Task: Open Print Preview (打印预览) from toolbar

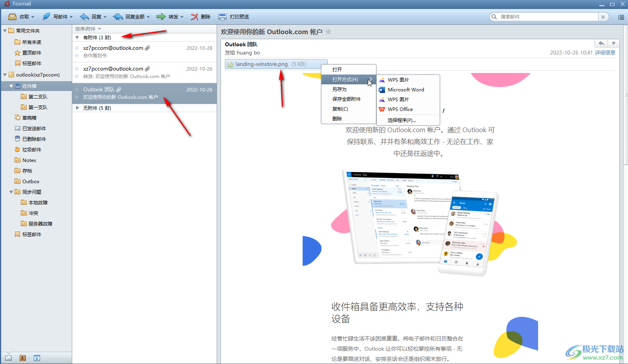Action: coord(223,16)
